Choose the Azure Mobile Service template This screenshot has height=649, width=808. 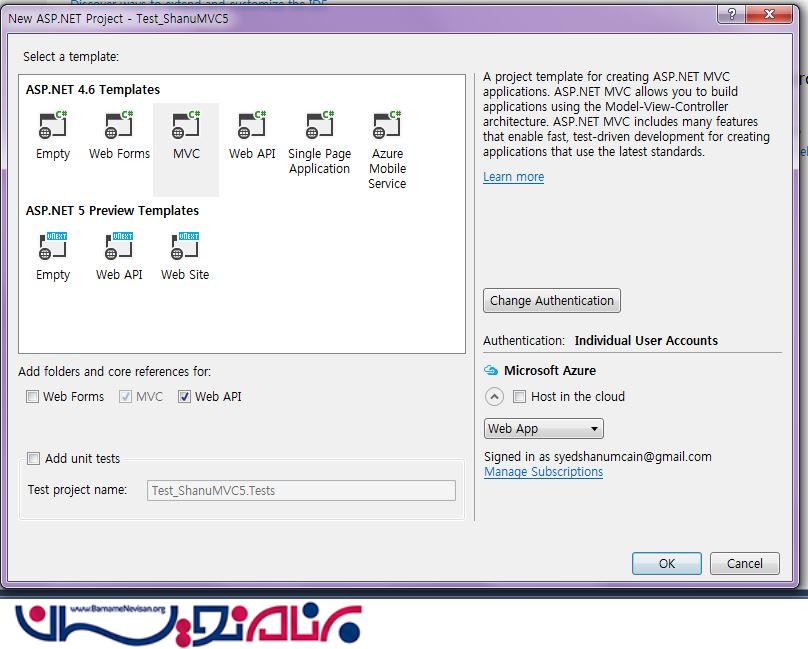pyautogui.click(x=387, y=128)
